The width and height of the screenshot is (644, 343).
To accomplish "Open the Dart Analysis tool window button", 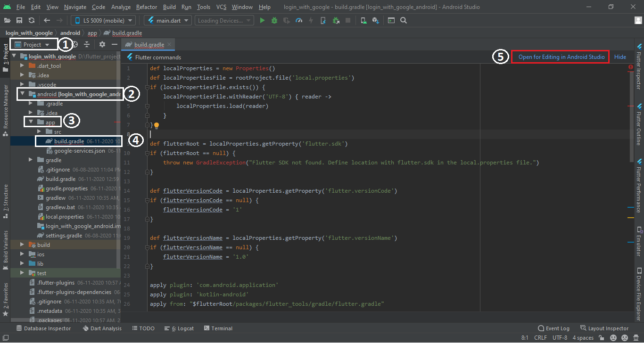I will [x=102, y=328].
